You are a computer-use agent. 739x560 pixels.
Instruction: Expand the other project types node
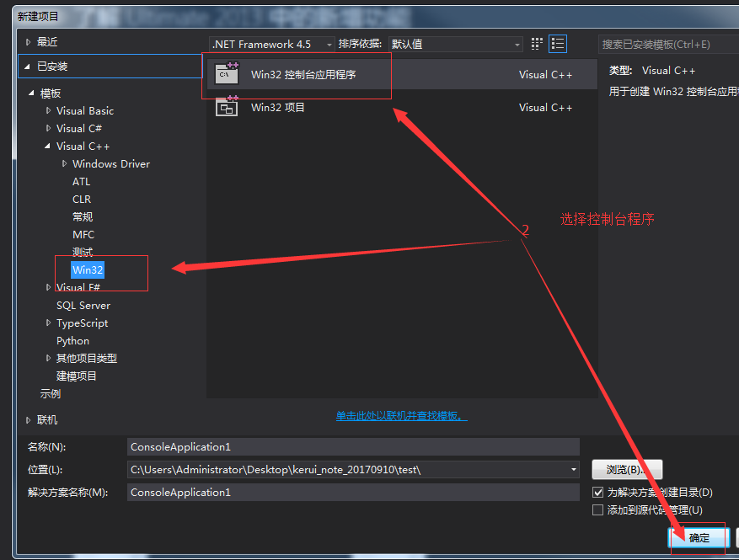tap(48, 358)
